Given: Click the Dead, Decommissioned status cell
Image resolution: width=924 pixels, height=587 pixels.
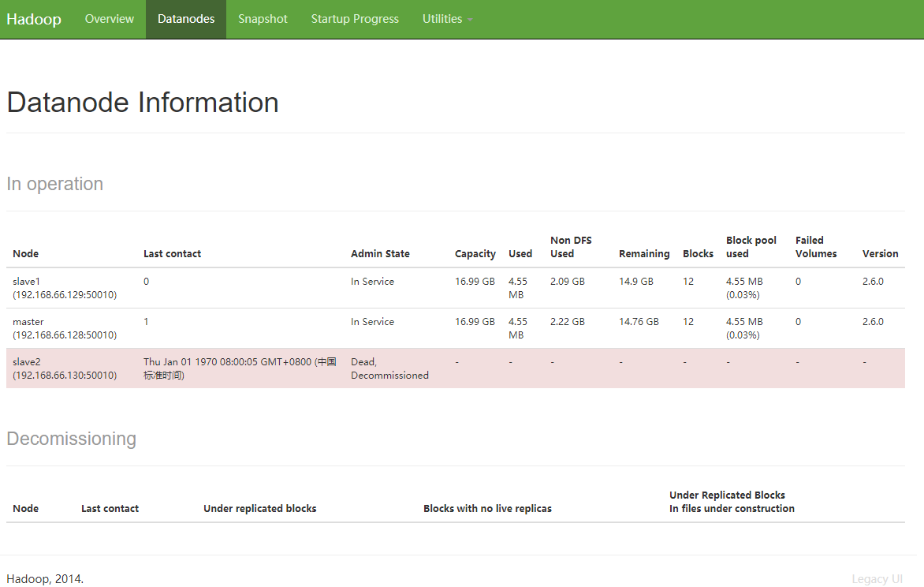Looking at the screenshot, I should click(x=389, y=368).
